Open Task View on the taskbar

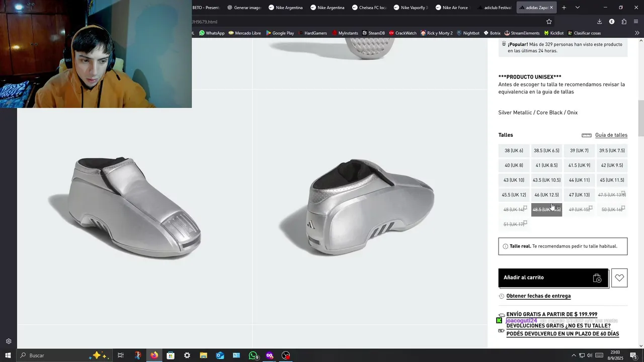pos(121,355)
